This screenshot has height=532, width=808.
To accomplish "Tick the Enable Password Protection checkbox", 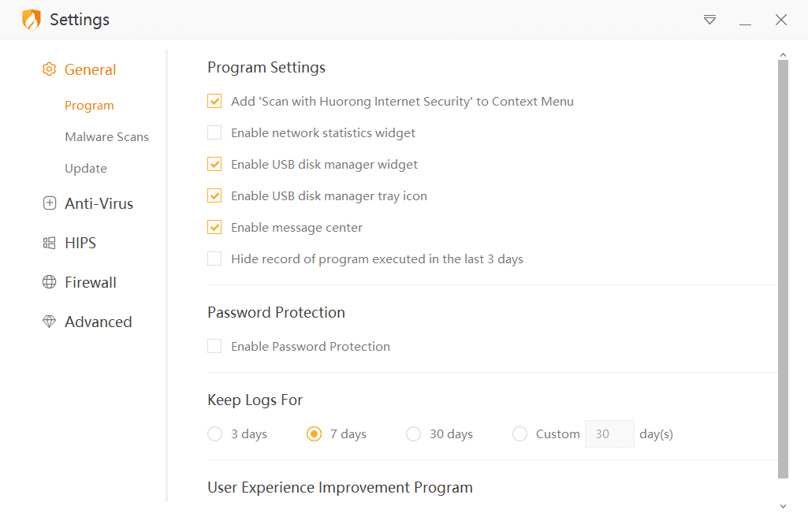I will click(214, 346).
